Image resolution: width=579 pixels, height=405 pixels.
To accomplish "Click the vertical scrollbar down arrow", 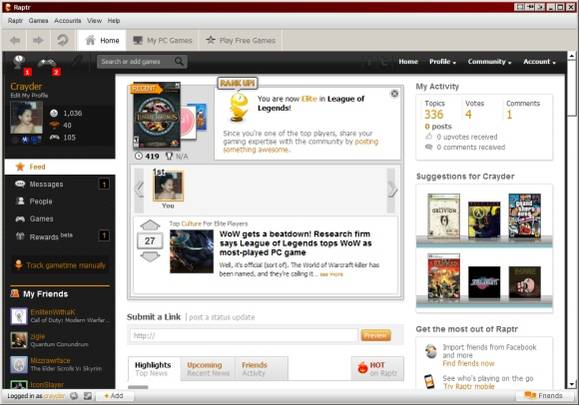I will (x=572, y=384).
